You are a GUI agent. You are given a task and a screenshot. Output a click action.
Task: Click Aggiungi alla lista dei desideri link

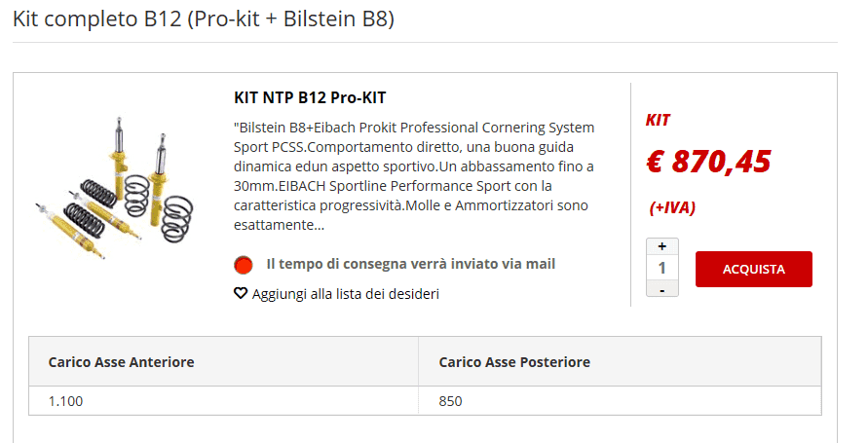click(346, 294)
